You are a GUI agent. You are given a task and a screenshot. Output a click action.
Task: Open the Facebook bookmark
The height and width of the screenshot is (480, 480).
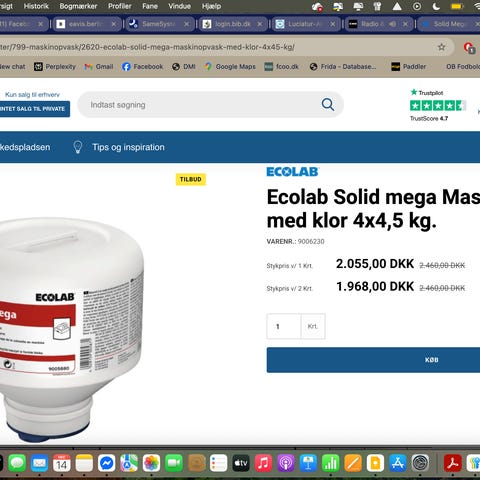[x=142, y=67]
